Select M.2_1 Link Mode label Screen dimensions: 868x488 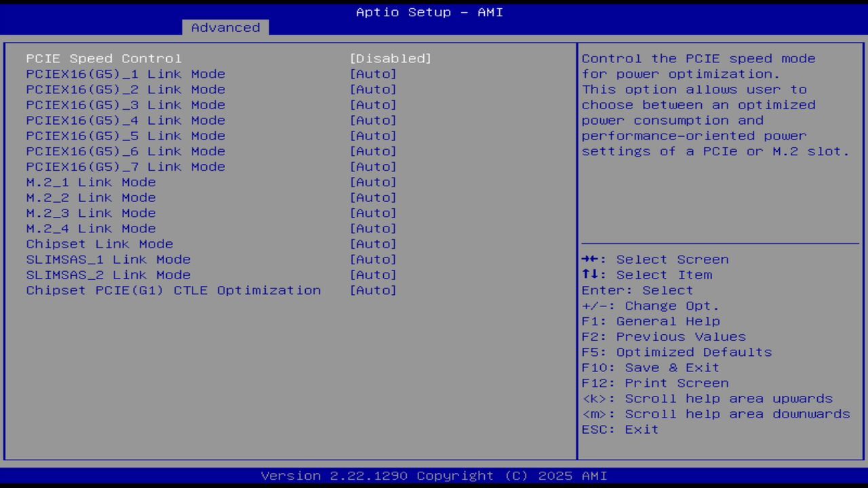[x=91, y=182]
